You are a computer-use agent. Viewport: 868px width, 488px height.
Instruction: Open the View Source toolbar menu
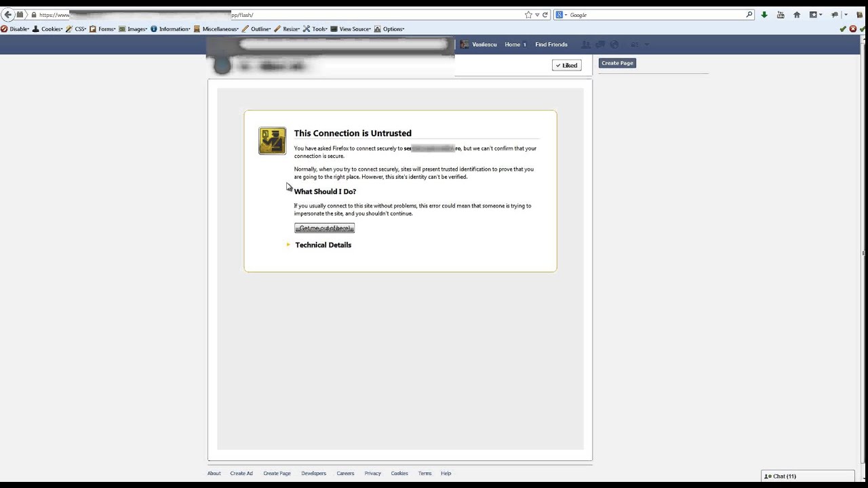pyautogui.click(x=351, y=29)
